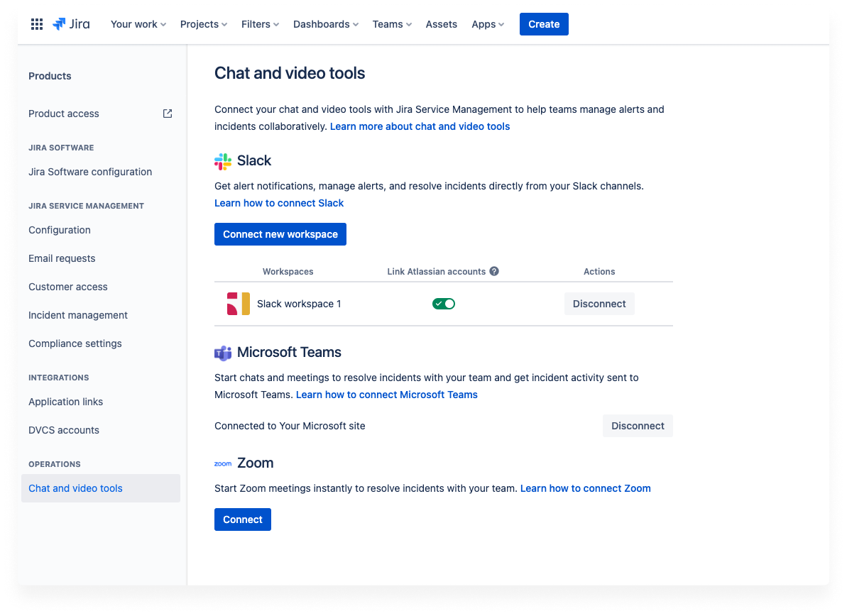Select Assets in the top navigation

[x=441, y=23]
